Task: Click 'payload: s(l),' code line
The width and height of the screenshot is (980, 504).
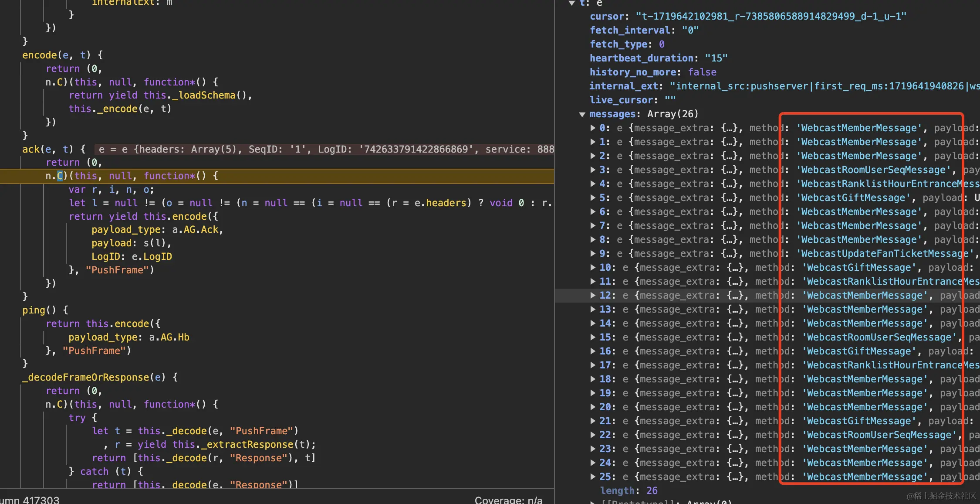Action: [132, 243]
